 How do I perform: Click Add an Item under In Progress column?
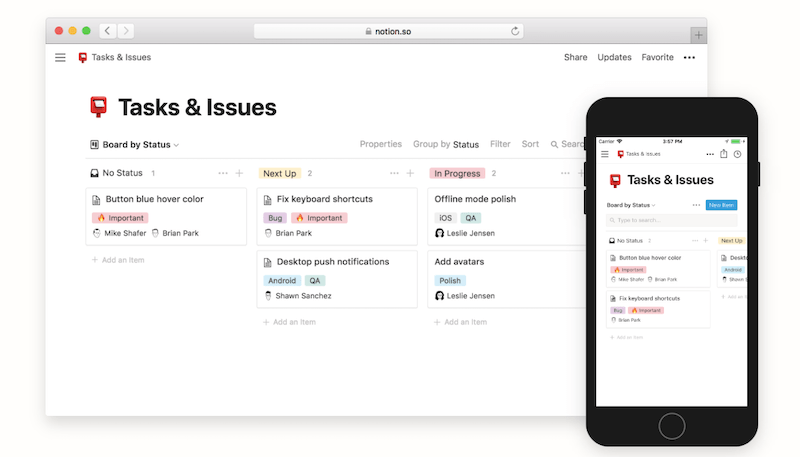[x=460, y=322]
